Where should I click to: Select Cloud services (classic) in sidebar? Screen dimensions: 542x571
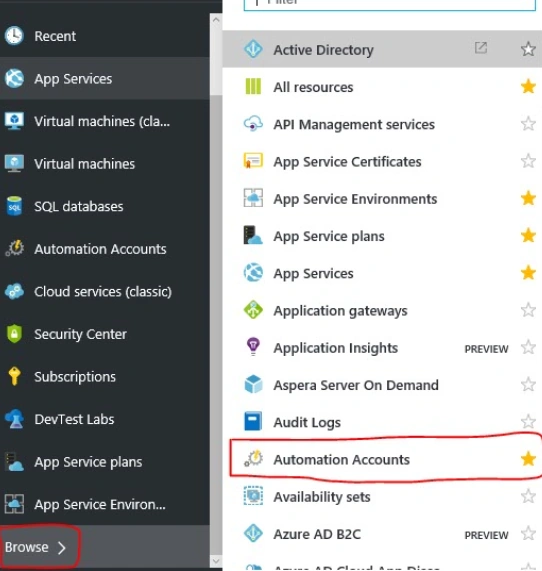click(x=105, y=291)
